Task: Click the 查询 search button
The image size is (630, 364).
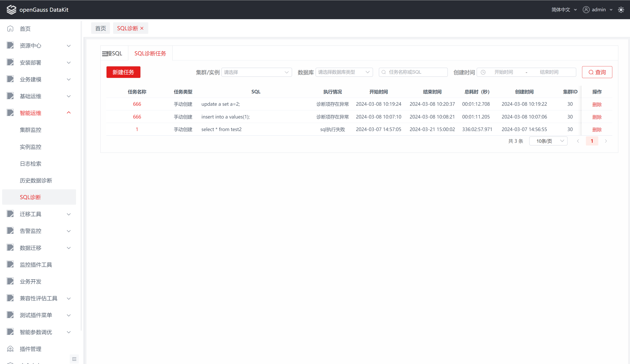Action: [597, 72]
